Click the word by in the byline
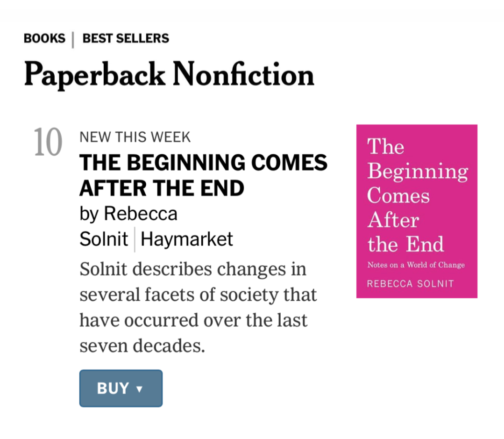The image size is (504, 439). 89,214
